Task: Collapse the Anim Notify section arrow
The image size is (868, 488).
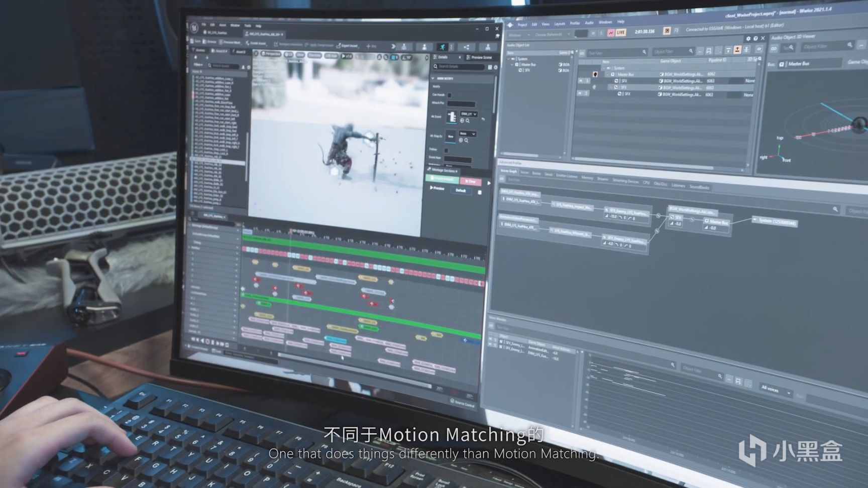Action: tap(433, 78)
